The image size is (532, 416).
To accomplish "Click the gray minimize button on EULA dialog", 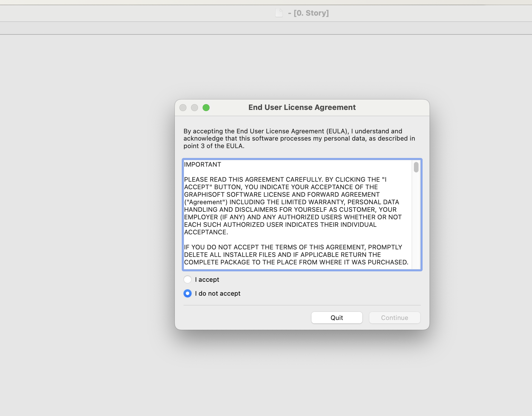I will coord(195,108).
